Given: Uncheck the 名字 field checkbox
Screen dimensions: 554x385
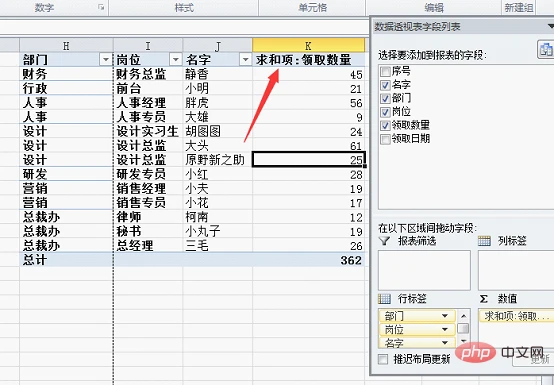Looking at the screenshot, I should 385,85.
